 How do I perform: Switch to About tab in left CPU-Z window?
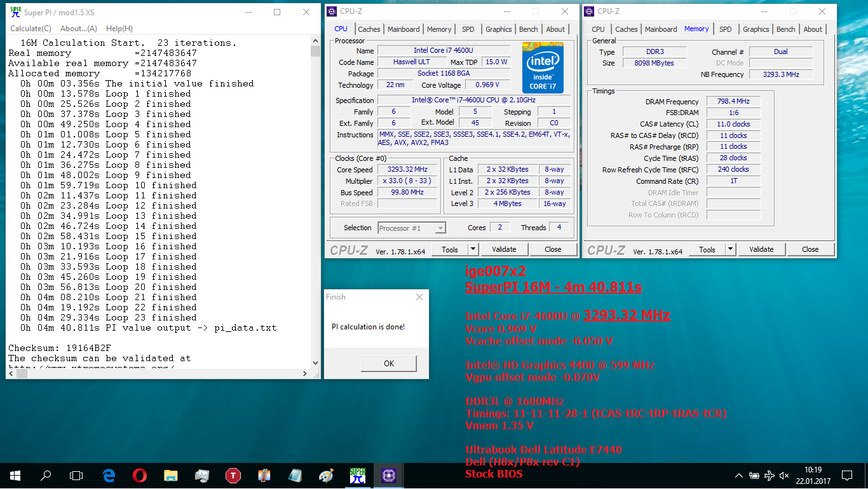[x=556, y=29]
